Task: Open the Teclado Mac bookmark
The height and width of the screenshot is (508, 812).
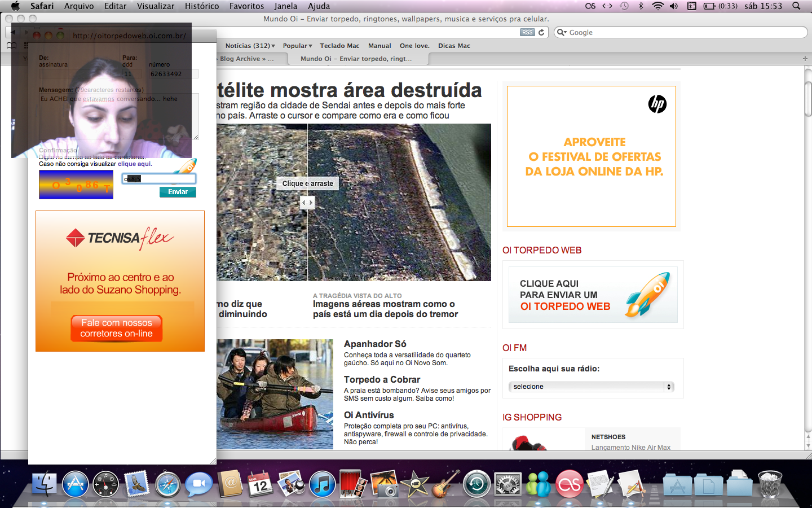Action: [339, 46]
